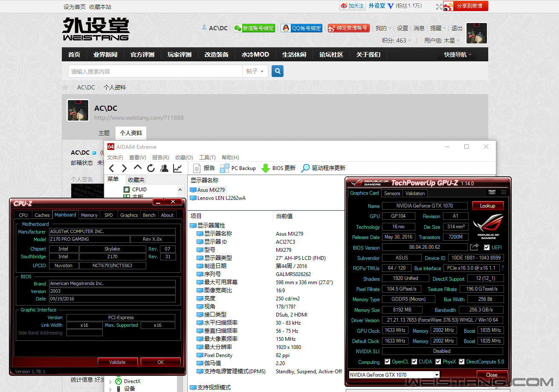The height and width of the screenshot is (392, 559).
Task: Toggle the OpenCL checkbox in GPU-Z
Action: coord(387,362)
